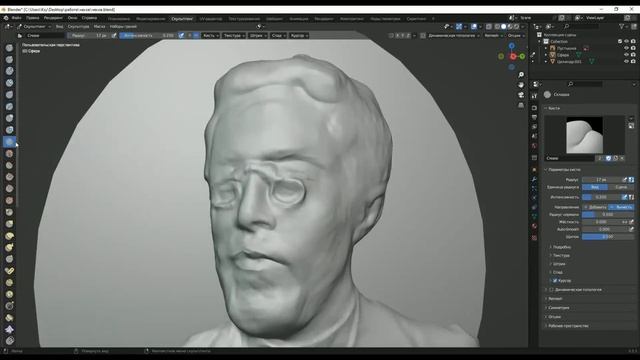Open the Material properties tab
This screenshot has width=640, height=360.
[534, 226]
